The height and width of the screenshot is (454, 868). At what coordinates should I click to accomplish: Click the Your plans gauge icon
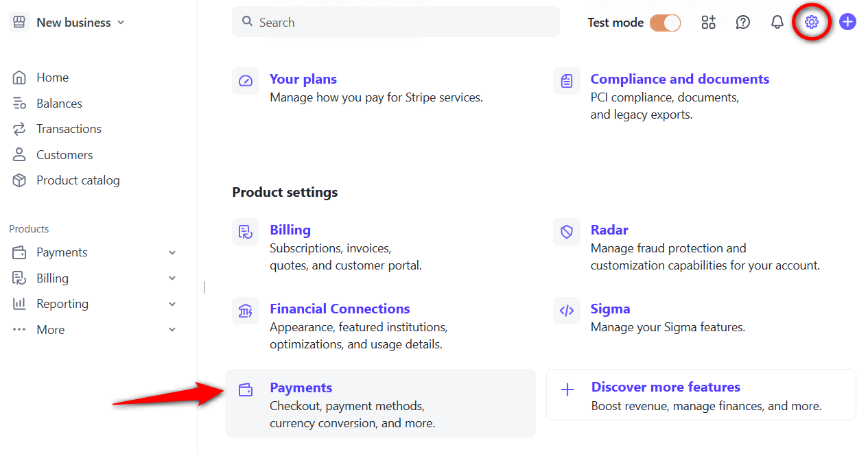click(x=246, y=81)
